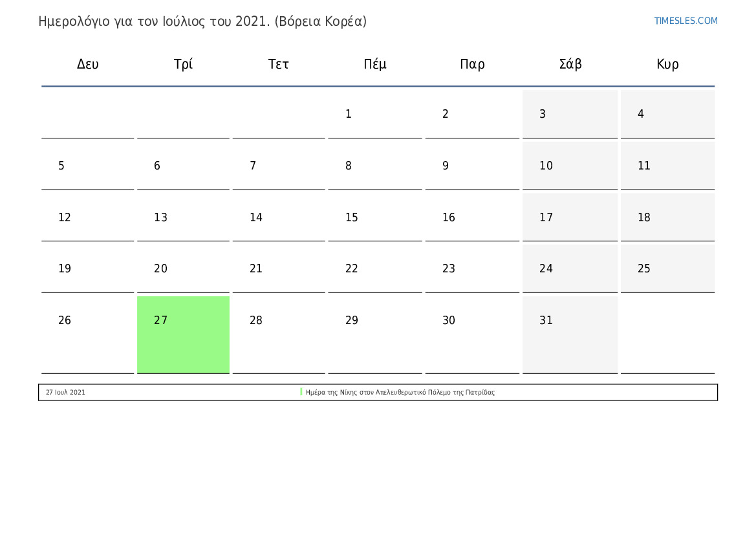Select Saturday the 3rd cell
756x535 pixels.
570,114
